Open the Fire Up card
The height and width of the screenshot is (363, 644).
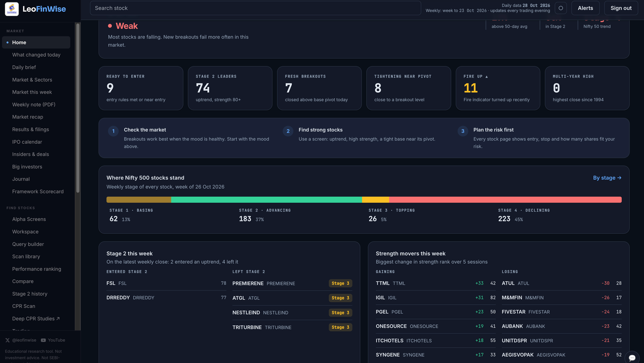(x=497, y=88)
